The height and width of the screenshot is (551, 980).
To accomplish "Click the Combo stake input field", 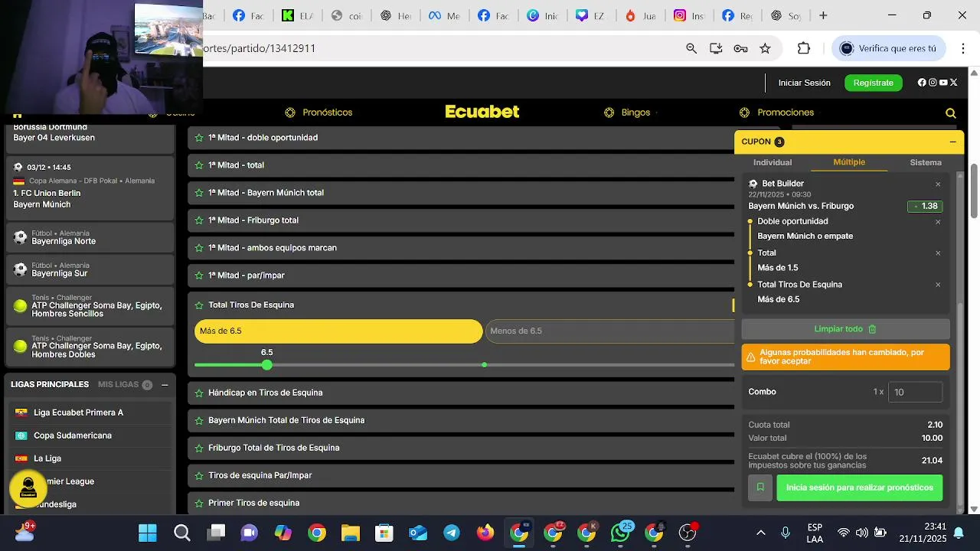I will point(915,392).
